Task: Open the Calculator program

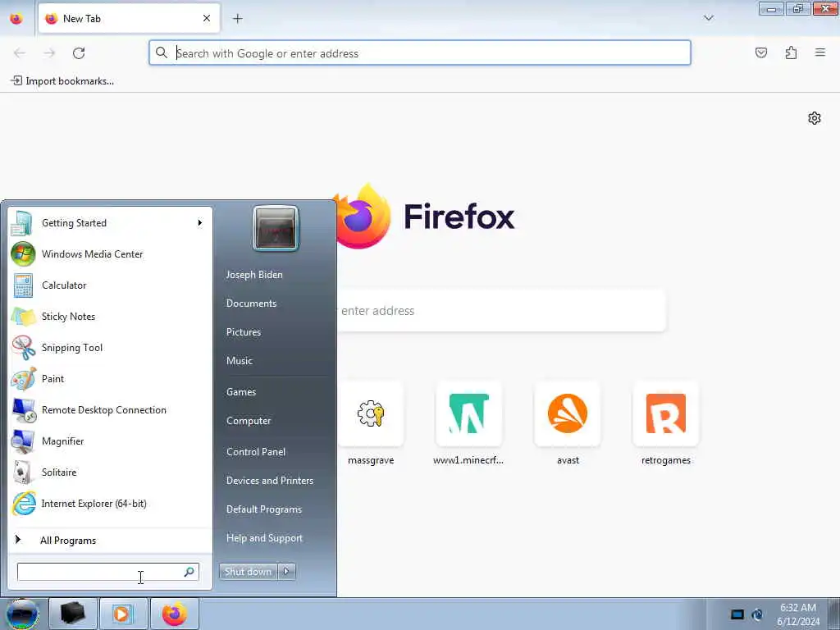Action: pos(110,285)
